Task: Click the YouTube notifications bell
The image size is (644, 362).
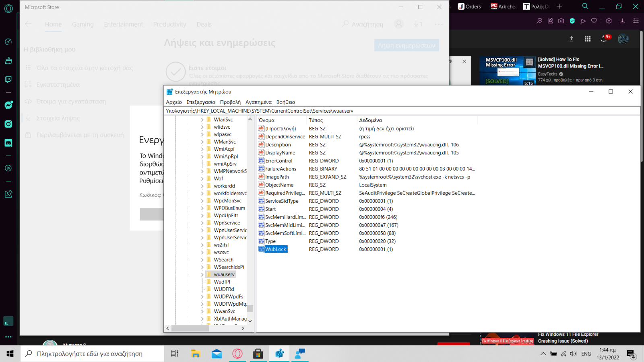Action: tap(604, 39)
